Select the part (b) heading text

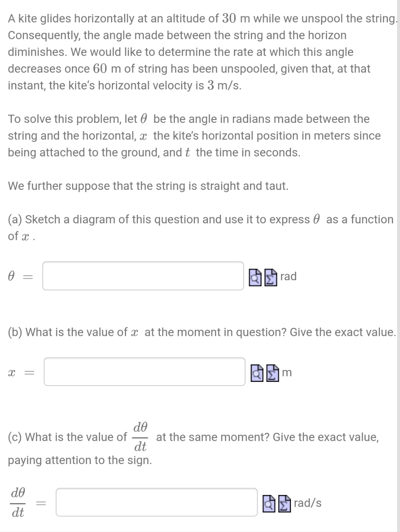[163, 332]
